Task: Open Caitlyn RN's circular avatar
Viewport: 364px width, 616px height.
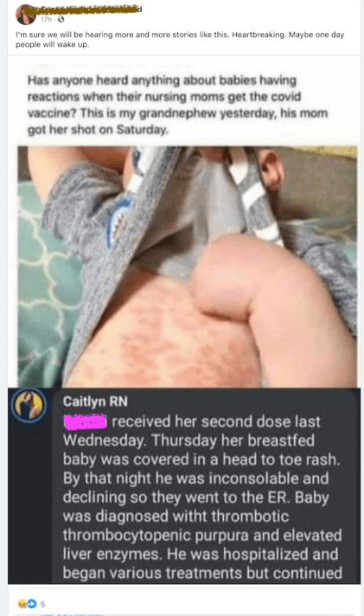Action: click(29, 405)
